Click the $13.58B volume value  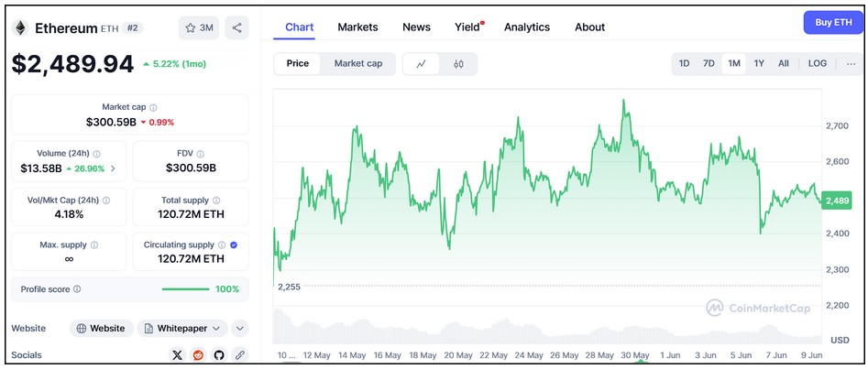point(41,168)
